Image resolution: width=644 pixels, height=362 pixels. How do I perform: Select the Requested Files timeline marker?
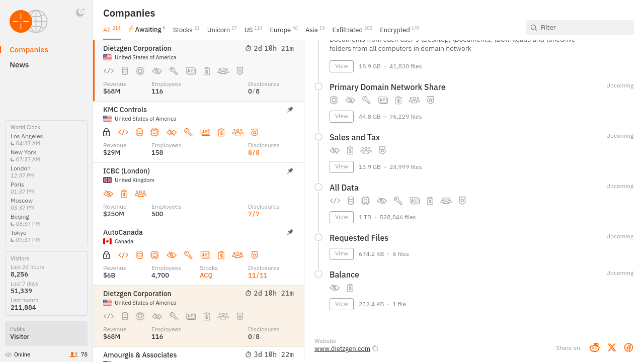pyautogui.click(x=318, y=237)
